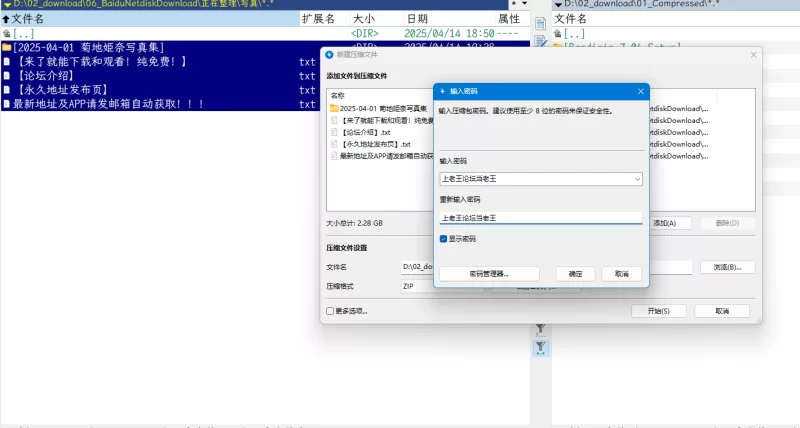Select the 2025-04-01 folder icon in left panel
Screen dimensions: 800x428
pyautogui.click(x=6, y=47)
